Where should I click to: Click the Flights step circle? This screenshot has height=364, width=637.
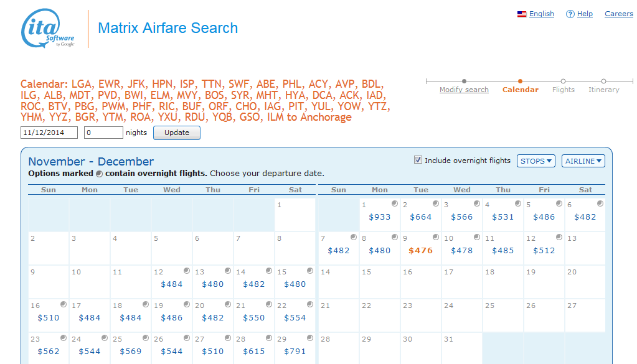[563, 81]
